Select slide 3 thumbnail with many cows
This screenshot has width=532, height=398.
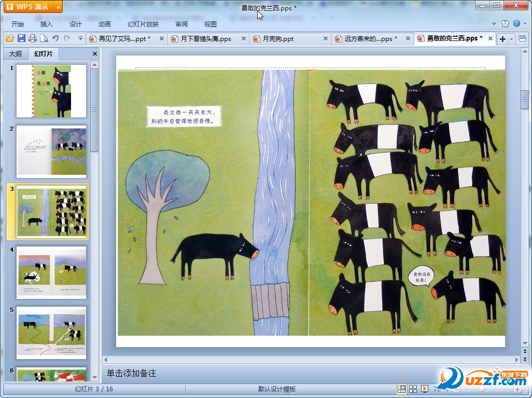(51, 212)
